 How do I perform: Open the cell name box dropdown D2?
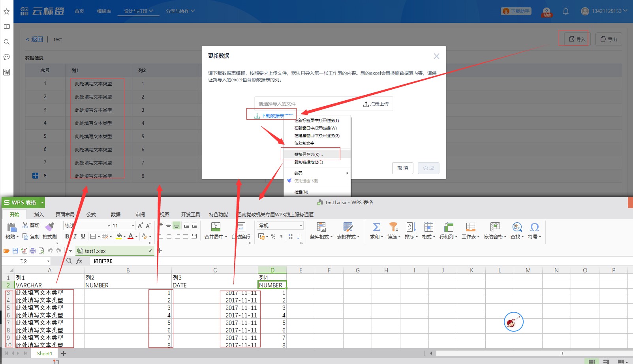pos(48,261)
